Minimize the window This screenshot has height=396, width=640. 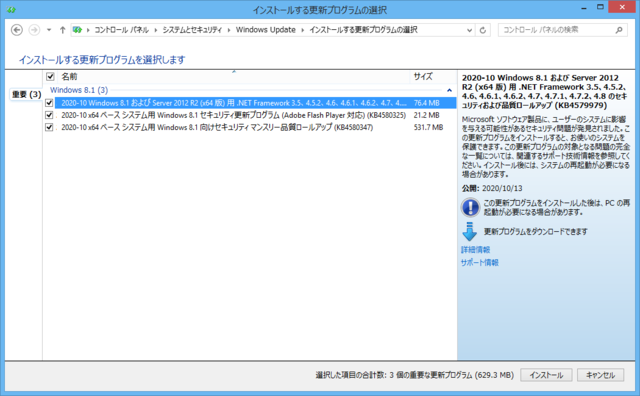point(584,7)
